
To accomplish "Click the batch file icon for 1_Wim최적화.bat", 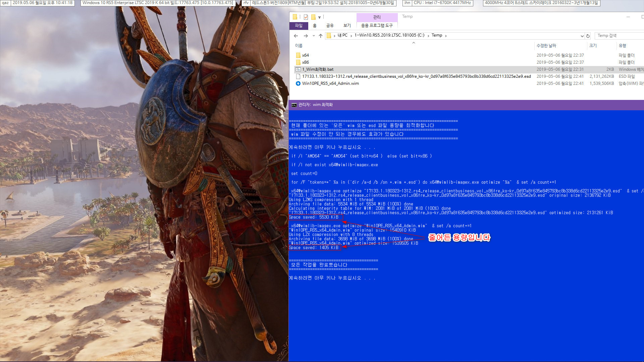I will point(298,69).
